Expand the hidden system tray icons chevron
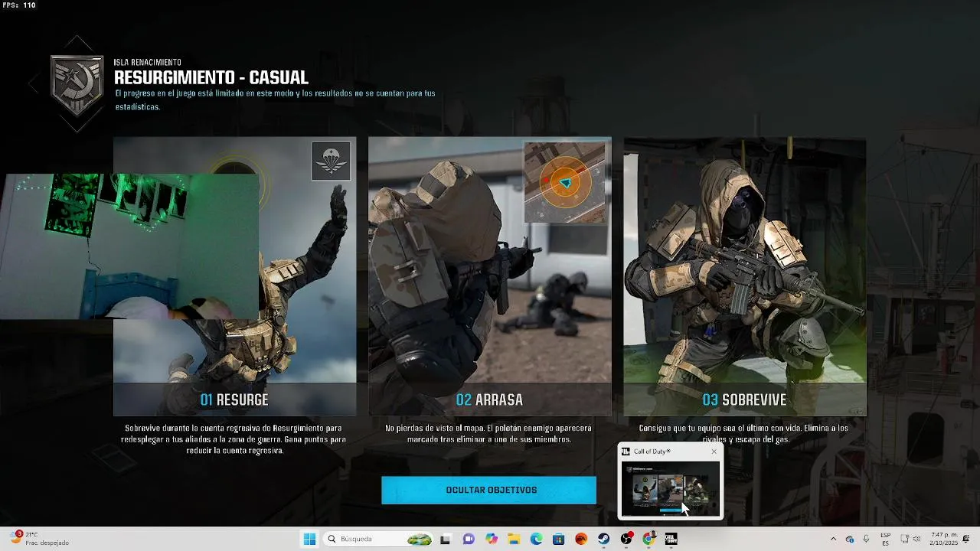980x551 pixels. (833, 539)
